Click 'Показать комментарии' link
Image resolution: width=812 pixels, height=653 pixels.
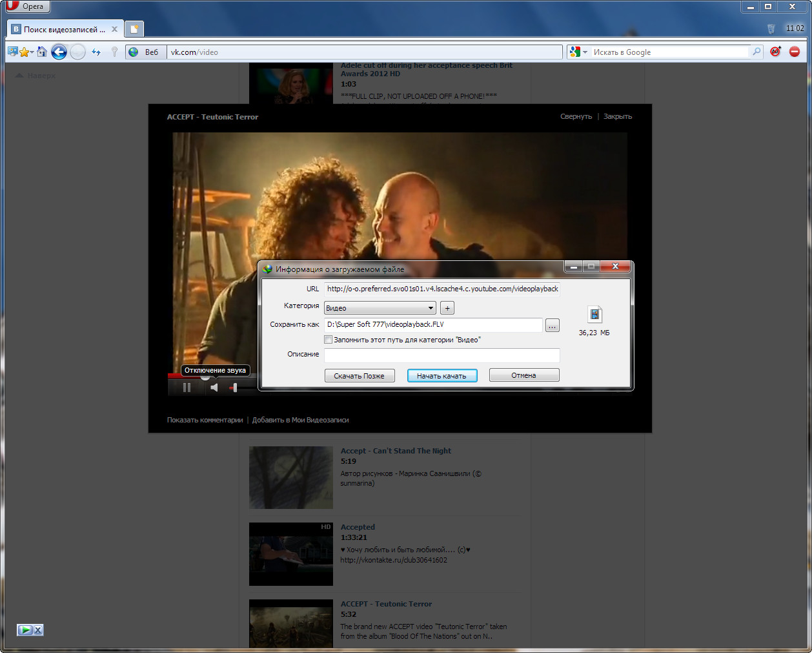click(205, 420)
